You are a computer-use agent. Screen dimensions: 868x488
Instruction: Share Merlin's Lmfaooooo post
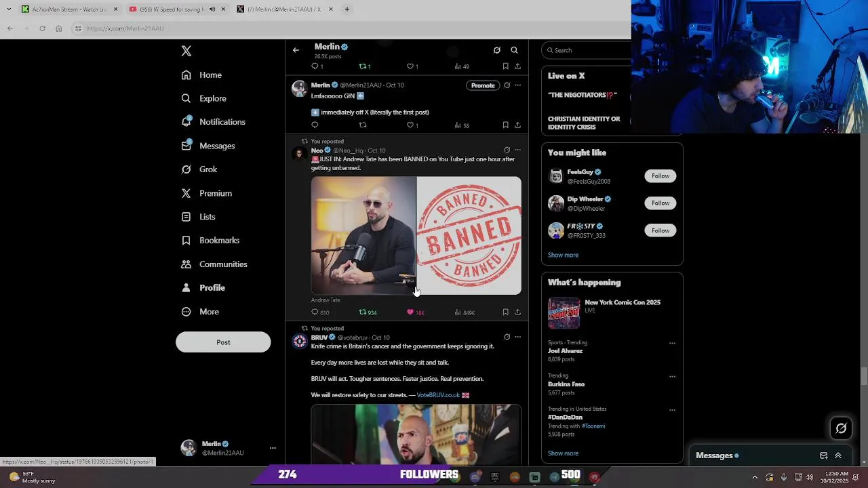click(517, 125)
